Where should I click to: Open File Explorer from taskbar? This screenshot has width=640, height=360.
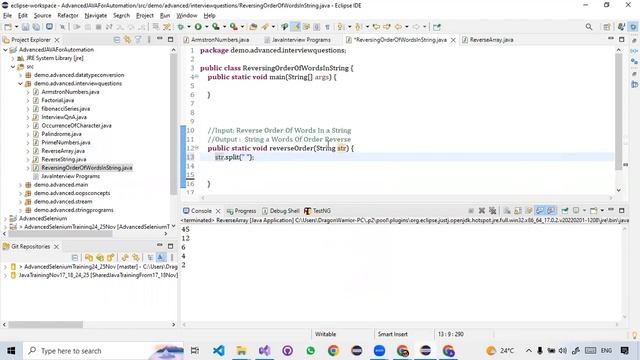coord(241,351)
